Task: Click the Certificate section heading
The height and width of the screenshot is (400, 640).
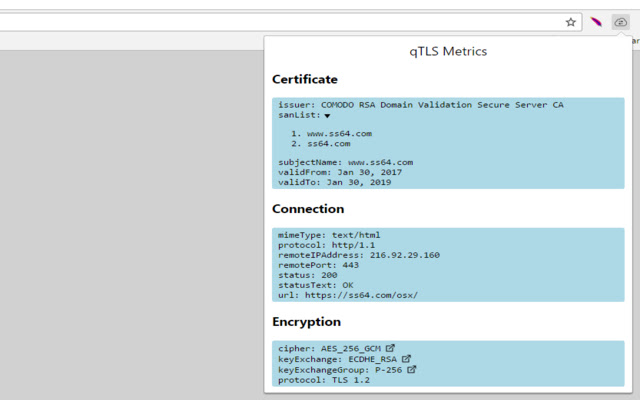Action: tap(305, 79)
